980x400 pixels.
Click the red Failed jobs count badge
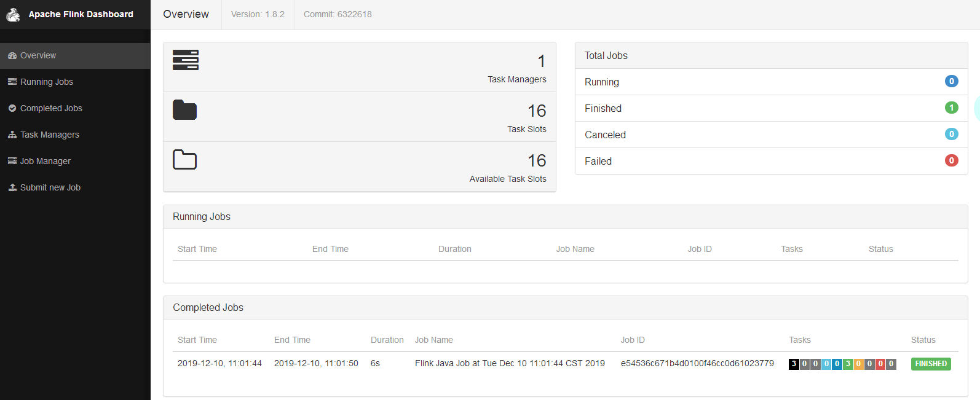(x=951, y=160)
